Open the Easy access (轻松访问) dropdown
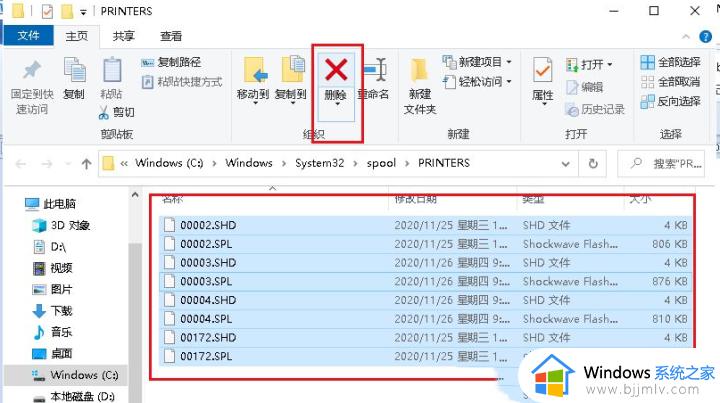This screenshot has width=720, height=403. tap(477, 82)
